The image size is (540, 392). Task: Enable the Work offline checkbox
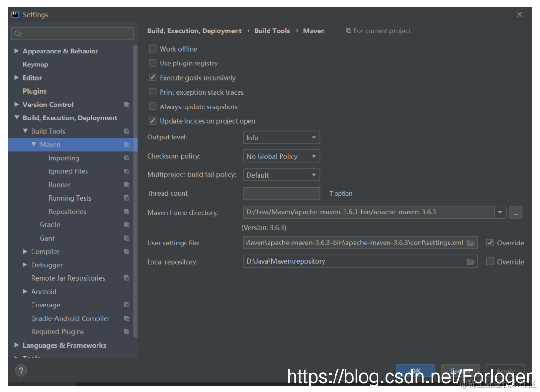[152, 49]
